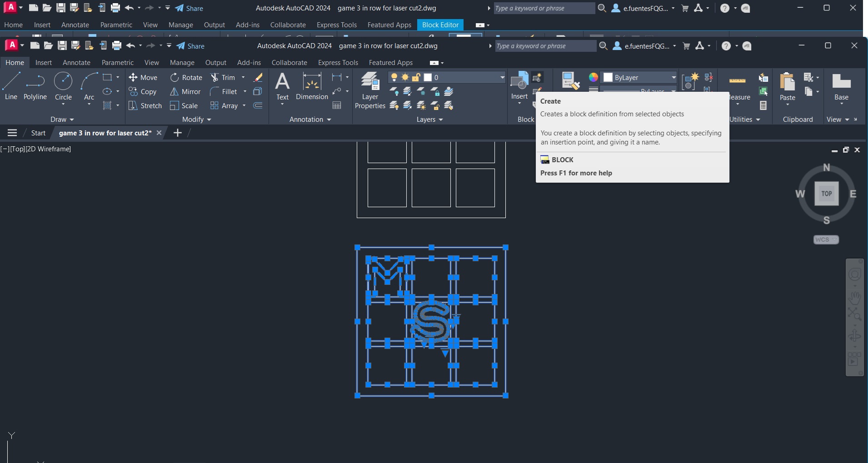Click the Quick Calculator icon in Utilities
The height and width of the screenshot is (463, 868).
pos(763,105)
